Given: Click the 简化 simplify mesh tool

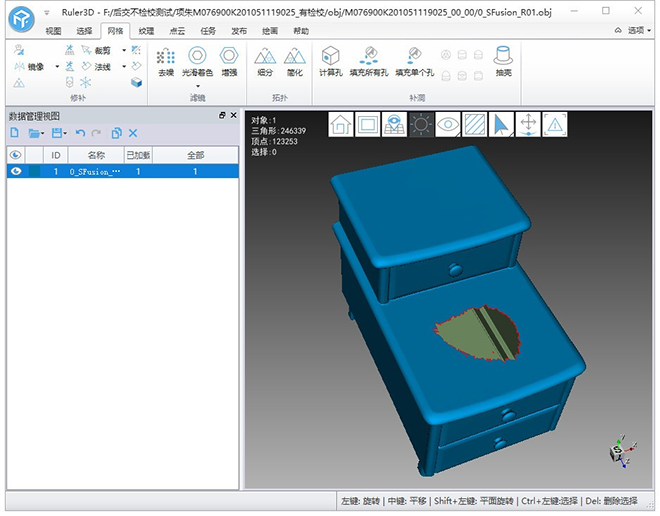Looking at the screenshot, I should [295, 62].
